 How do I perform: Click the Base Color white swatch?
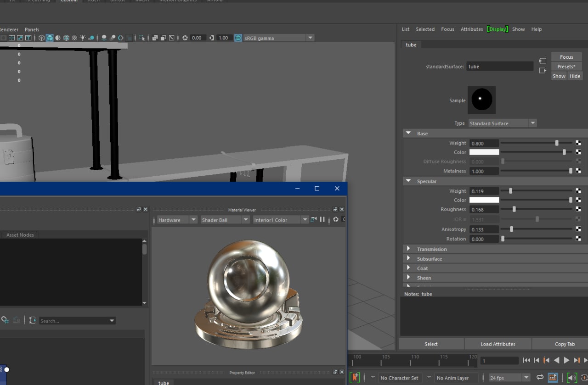pyautogui.click(x=484, y=152)
